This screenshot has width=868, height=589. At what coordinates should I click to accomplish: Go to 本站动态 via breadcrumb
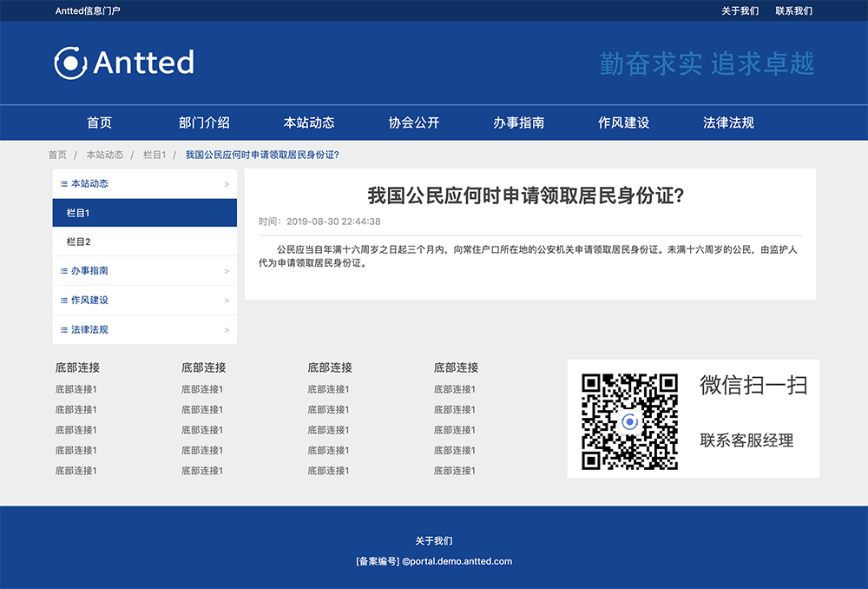(105, 155)
